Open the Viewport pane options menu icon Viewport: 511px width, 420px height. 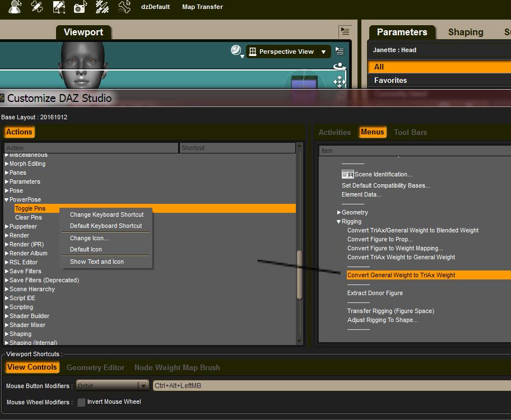point(345,31)
